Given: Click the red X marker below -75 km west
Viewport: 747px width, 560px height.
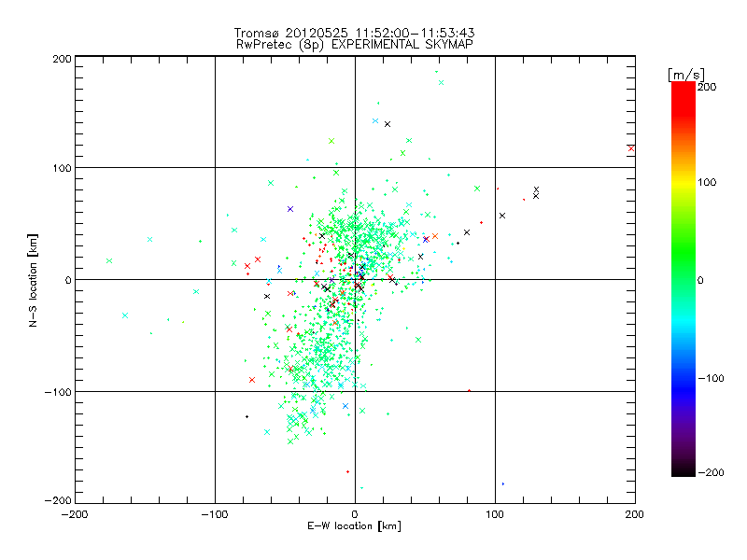Looking at the screenshot, I should pos(252,380).
